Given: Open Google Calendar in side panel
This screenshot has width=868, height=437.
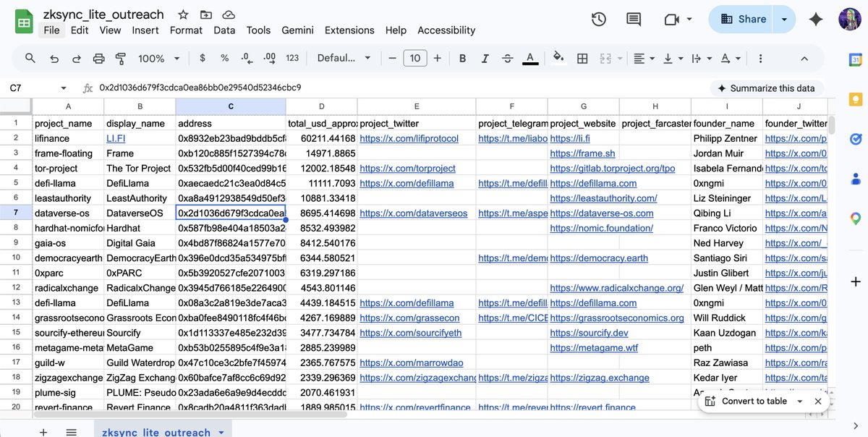Looking at the screenshot, I should (x=855, y=59).
